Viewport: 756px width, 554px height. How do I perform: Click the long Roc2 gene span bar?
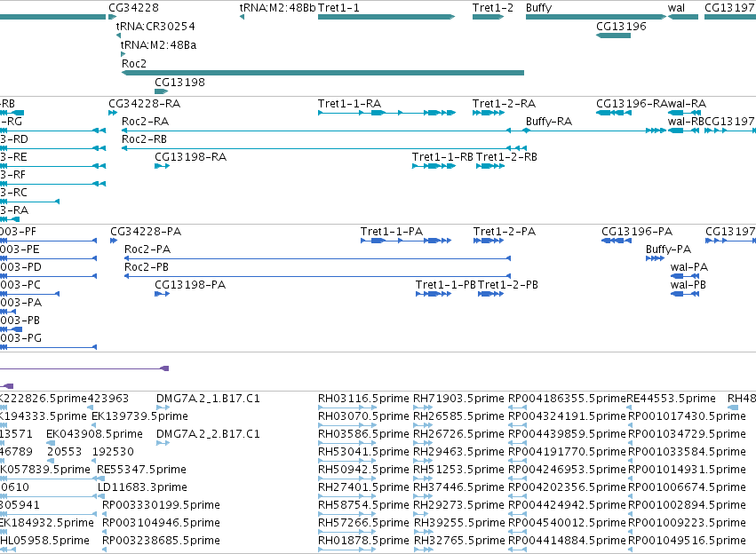[322, 73]
